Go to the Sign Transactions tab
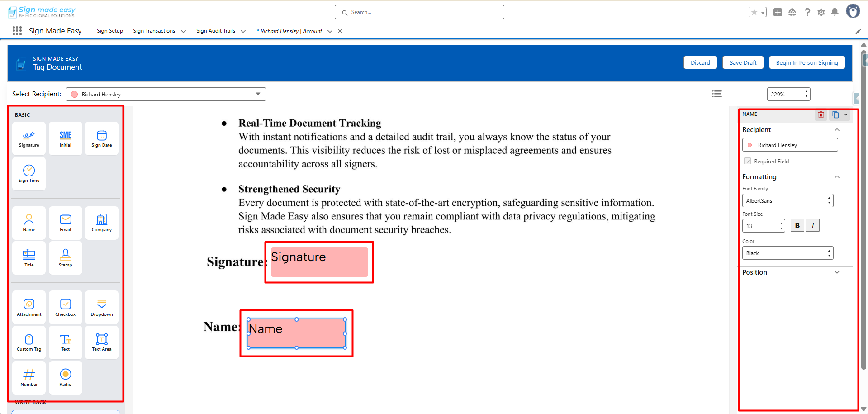Screen dimensions: 868x414 tap(154, 31)
